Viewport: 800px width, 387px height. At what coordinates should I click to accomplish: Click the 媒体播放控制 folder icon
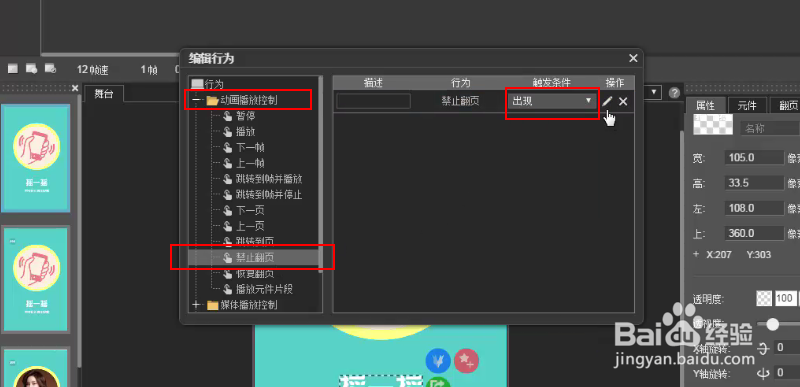[x=213, y=305]
